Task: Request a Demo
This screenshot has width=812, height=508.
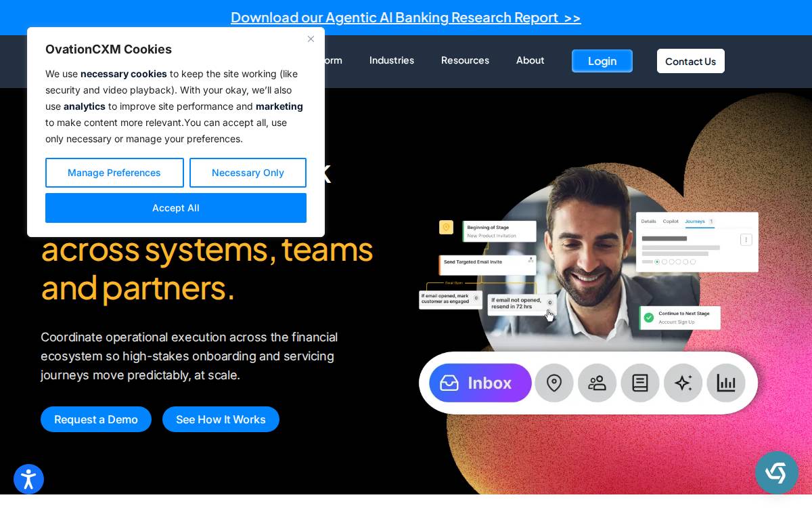Action: pyautogui.click(x=96, y=419)
